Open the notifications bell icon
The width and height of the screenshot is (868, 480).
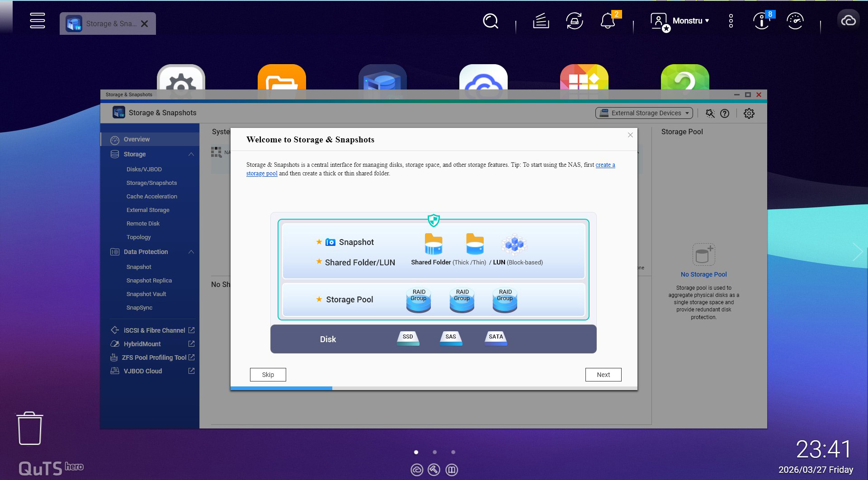pos(607,21)
